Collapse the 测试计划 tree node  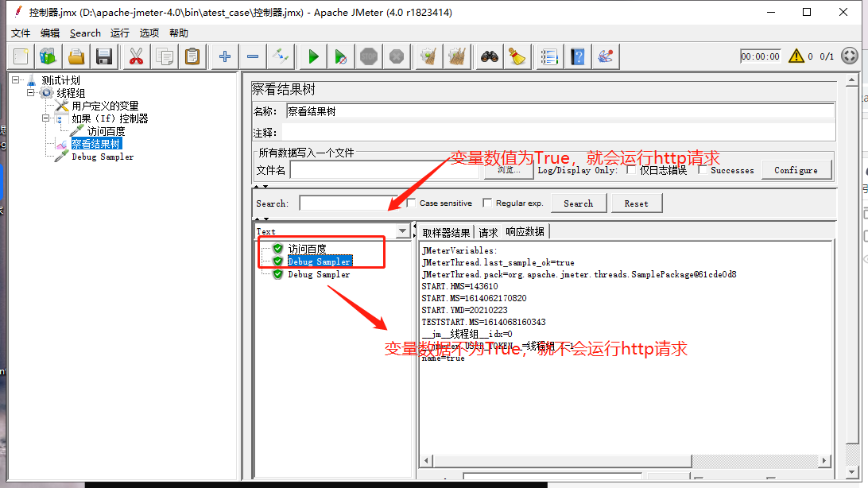16,79
